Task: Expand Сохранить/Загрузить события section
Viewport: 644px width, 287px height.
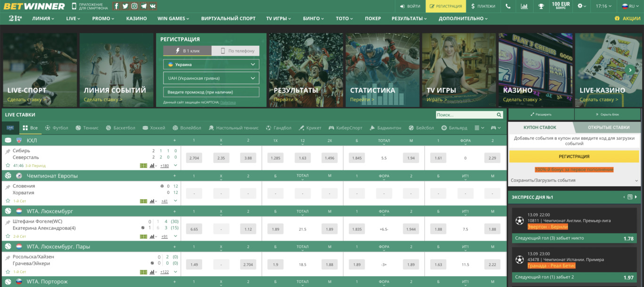Action: 574,180
